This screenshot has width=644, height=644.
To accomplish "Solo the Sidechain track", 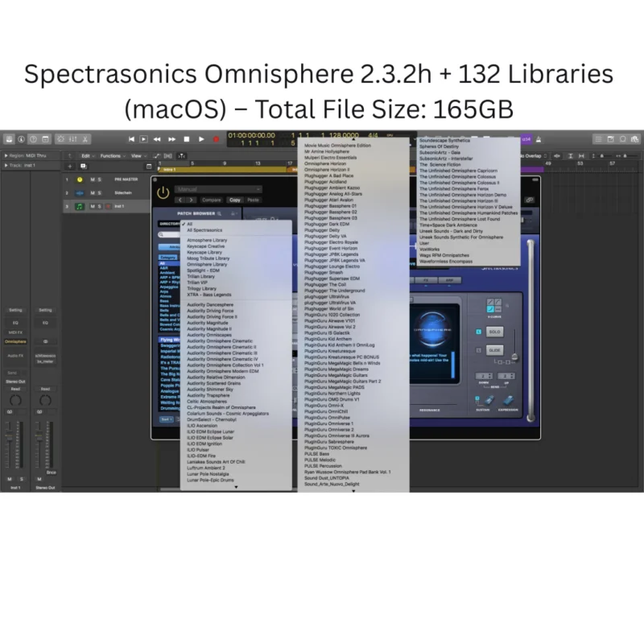I will coord(100,192).
